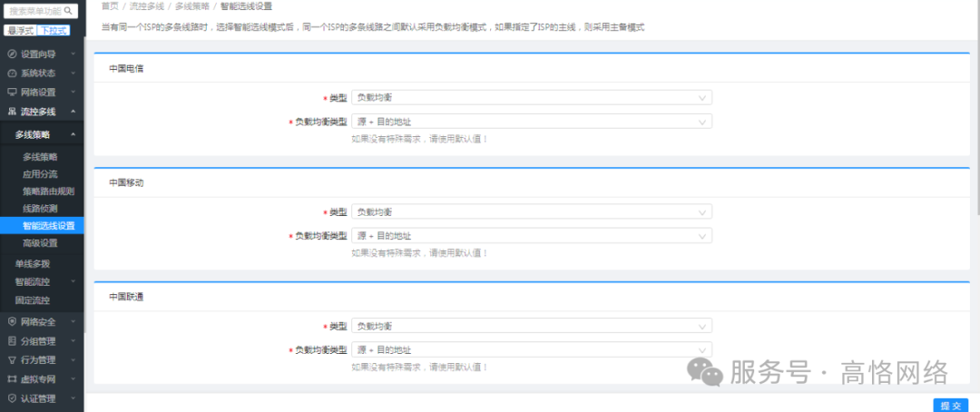This screenshot has height=412, width=980.
Task: Click the 中国联通 section heading
Action: coord(126,297)
